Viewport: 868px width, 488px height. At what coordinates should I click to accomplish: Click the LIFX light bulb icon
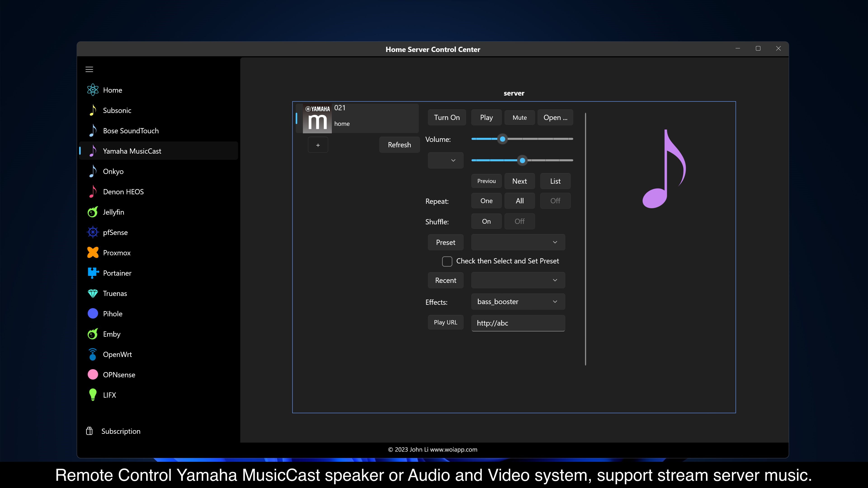tap(93, 395)
